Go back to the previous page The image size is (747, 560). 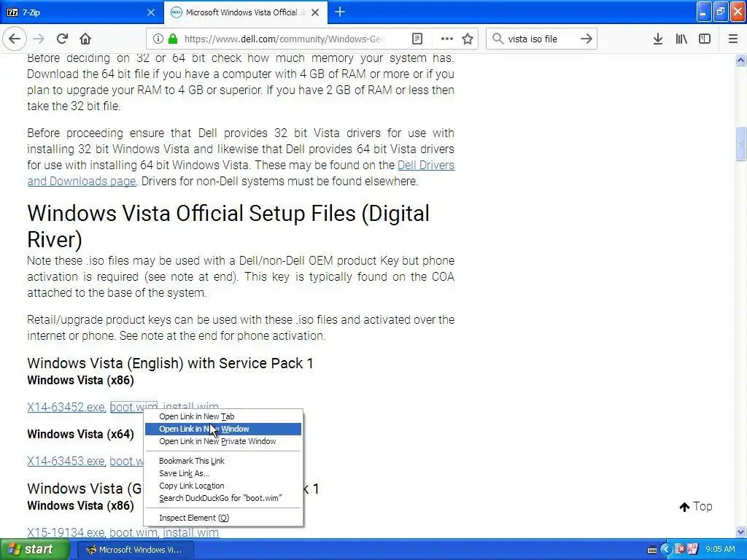[x=15, y=39]
